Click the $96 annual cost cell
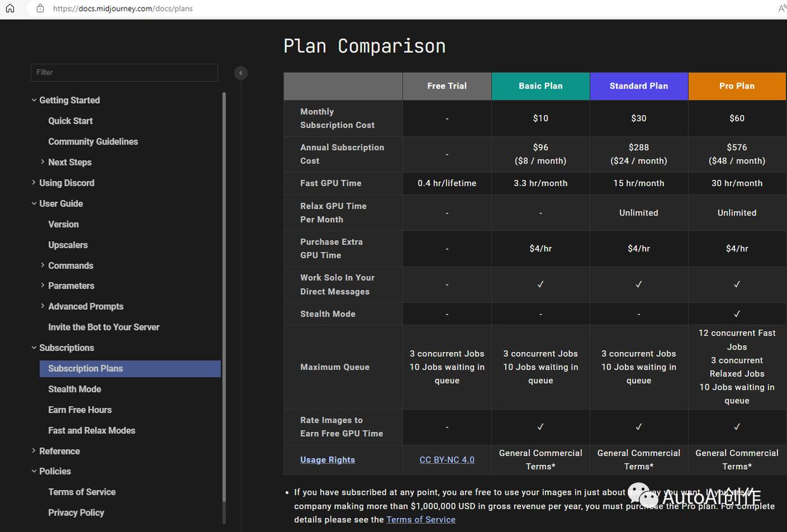This screenshot has width=787, height=532. click(541, 154)
